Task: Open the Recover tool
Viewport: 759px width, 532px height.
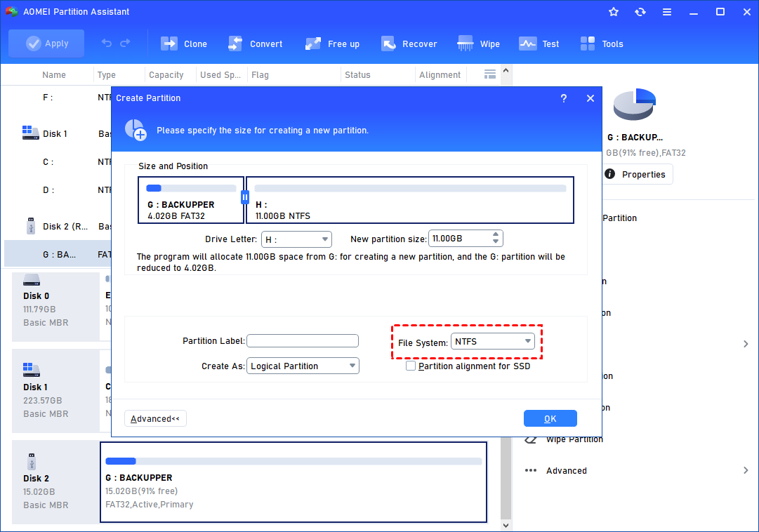Action: pyautogui.click(x=409, y=44)
